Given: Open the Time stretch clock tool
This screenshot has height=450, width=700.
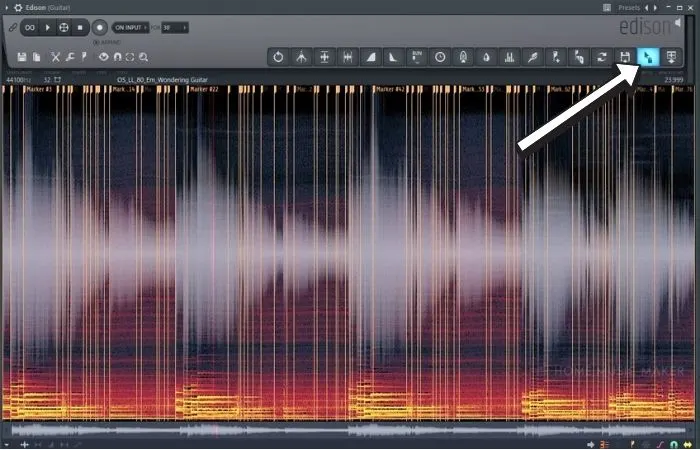Looking at the screenshot, I should coord(440,57).
